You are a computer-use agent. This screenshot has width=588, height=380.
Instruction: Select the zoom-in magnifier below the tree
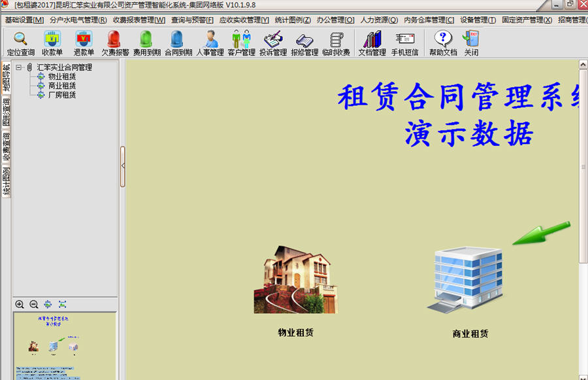21,304
